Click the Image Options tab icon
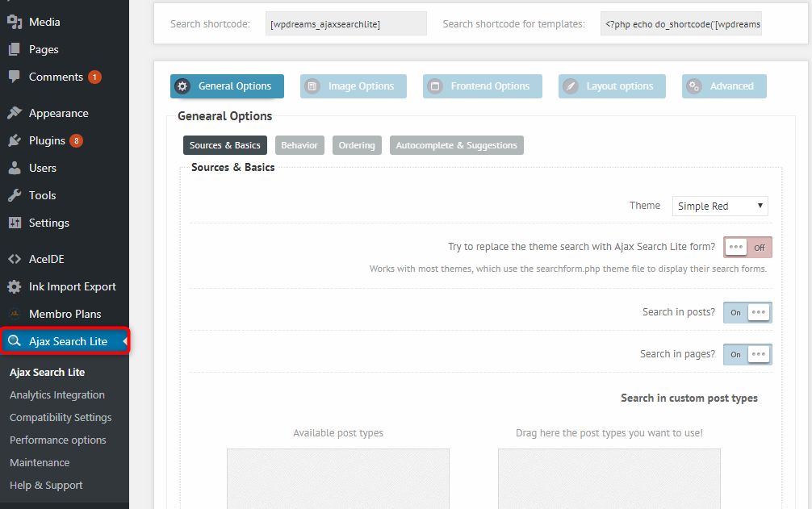812x509 pixels. pyautogui.click(x=312, y=86)
